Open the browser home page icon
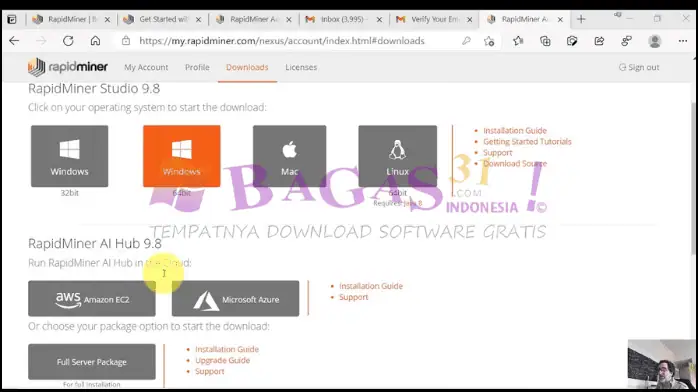Image resolution: width=698 pixels, height=392 pixels. [95, 41]
